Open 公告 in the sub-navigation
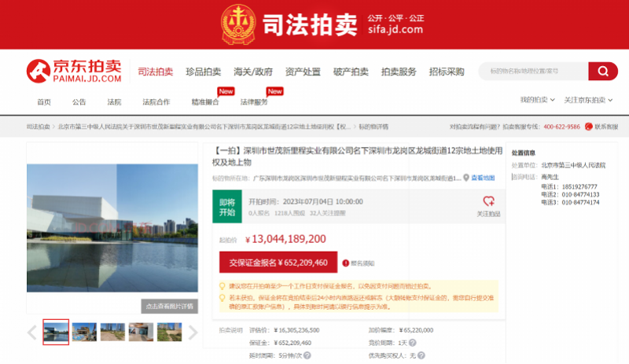Viewport: 629px width, 364px height. pos(79,102)
